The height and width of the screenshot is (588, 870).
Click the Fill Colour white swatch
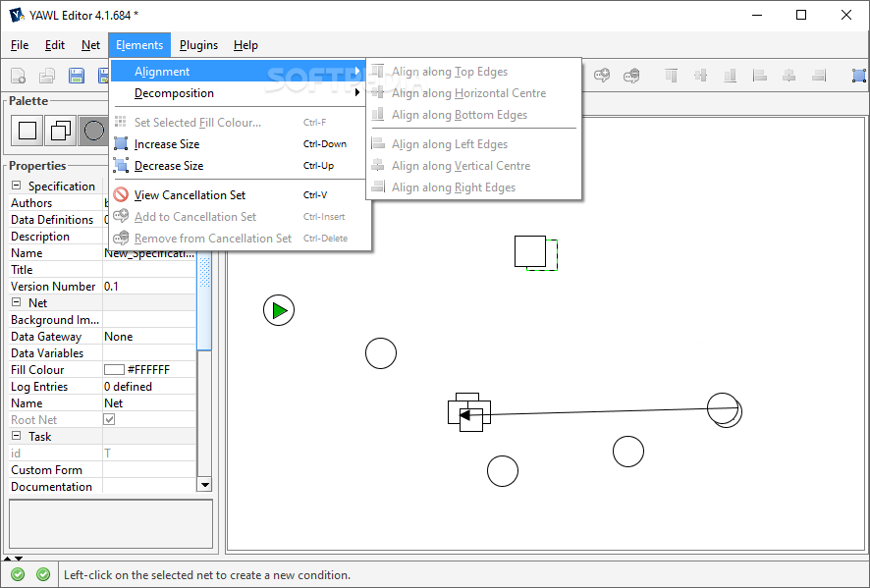point(114,369)
